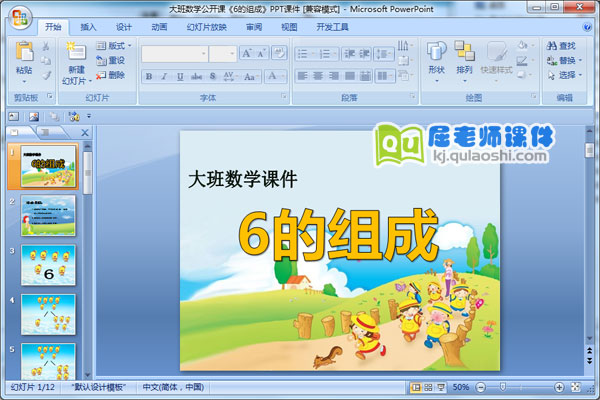Toggle Center alignment button

[x=318, y=76]
